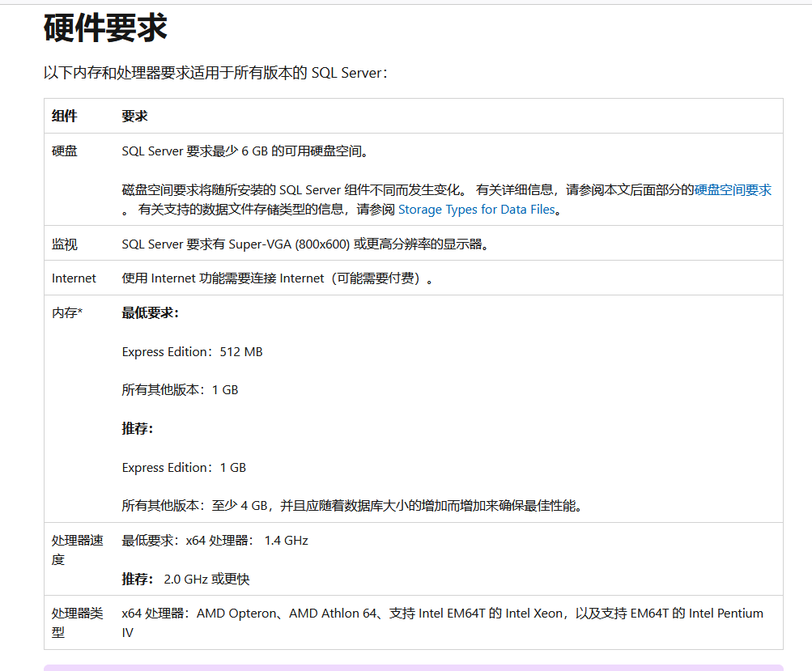812x671 pixels.
Task: Click the 6 GB disk space requirement text
Action: click(x=245, y=151)
